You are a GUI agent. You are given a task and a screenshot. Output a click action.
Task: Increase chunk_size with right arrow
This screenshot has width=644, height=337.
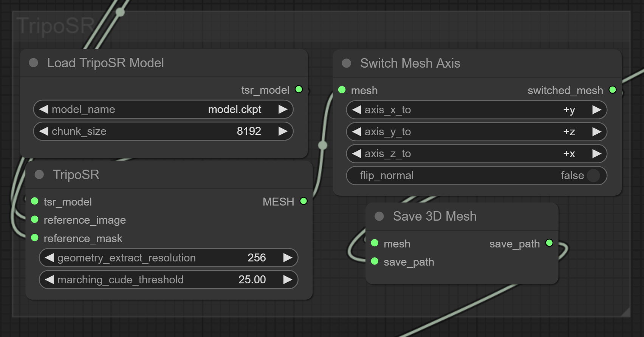click(283, 131)
